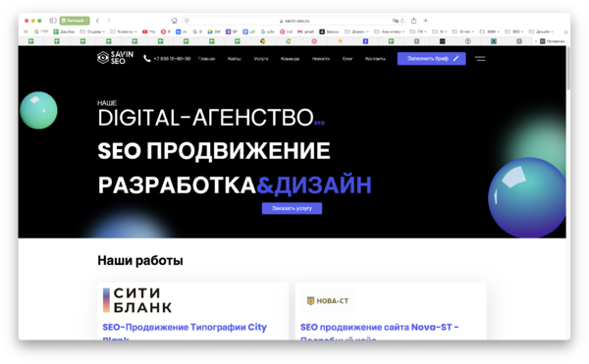Click the Заказать услугу button
The width and height of the screenshot is (589, 364).
click(x=292, y=208)
